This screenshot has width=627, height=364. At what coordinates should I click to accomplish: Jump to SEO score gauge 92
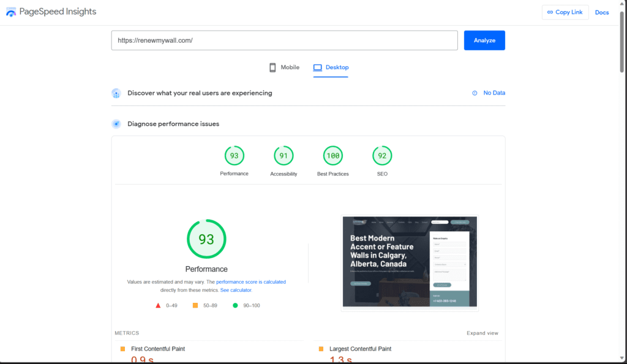coord(382,156)
